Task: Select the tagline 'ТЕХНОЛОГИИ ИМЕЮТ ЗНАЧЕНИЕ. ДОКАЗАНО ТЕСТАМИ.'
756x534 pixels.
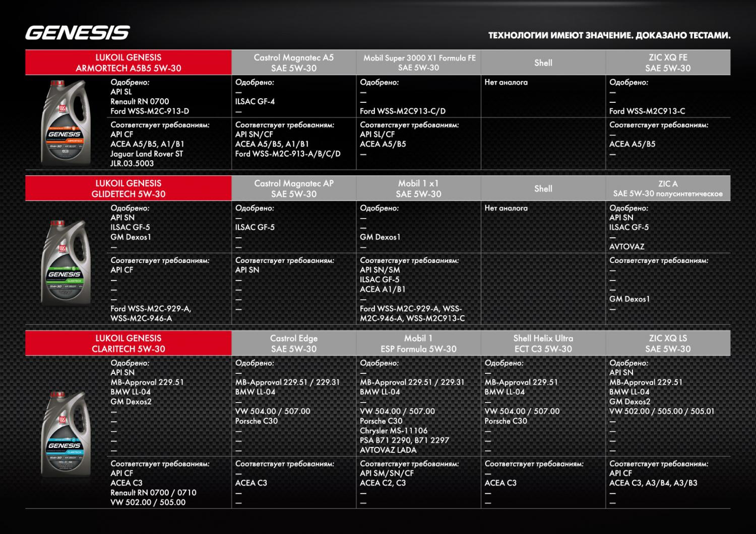Action: 609,36
